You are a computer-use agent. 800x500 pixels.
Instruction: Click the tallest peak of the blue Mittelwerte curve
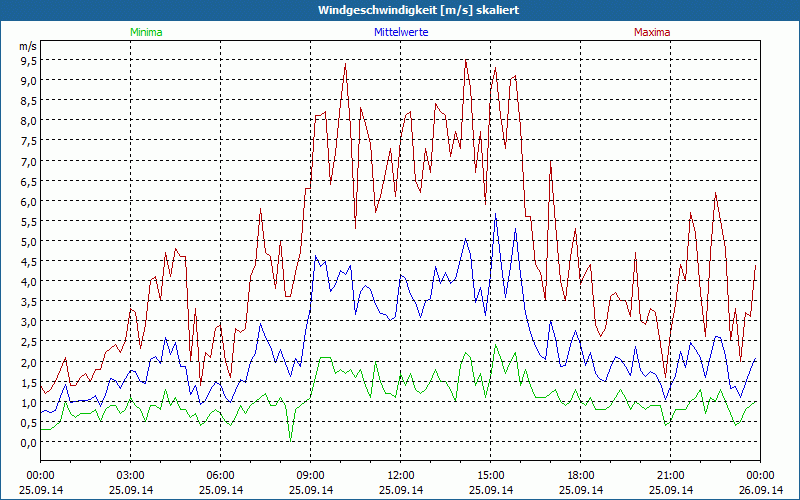[x=495, y=215]
